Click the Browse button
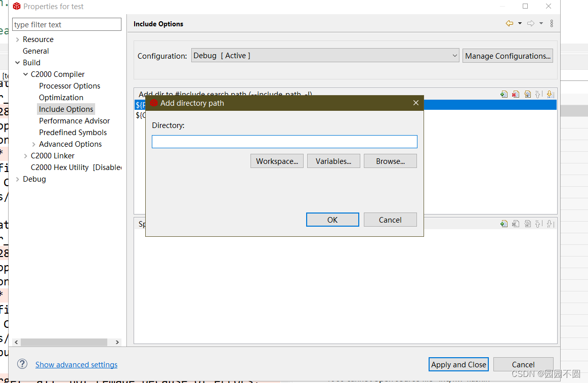Image resolution: width=588 pixels, height=383 pixels. tap(390, 161)
